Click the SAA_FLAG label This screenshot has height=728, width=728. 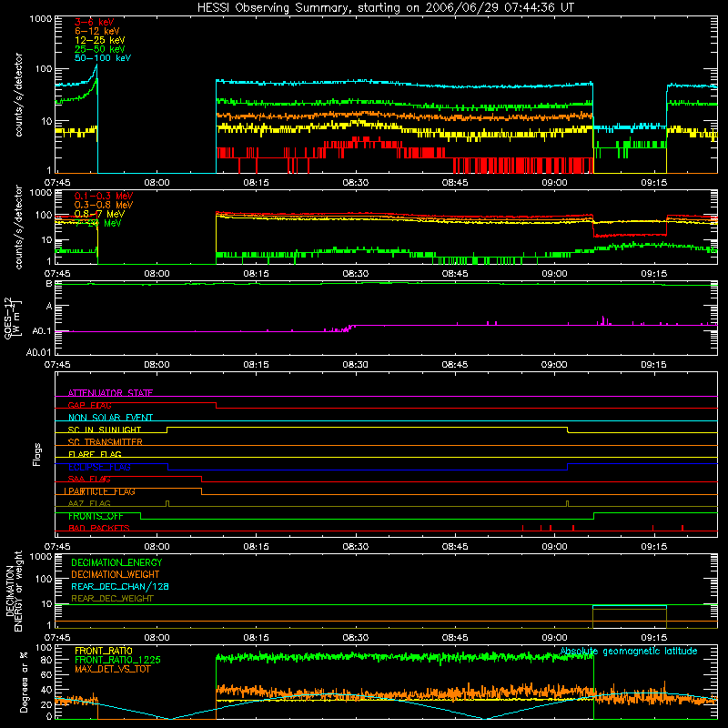pos(89,479)
